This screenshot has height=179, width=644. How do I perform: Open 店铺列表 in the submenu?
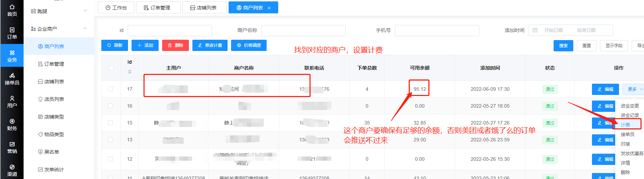click(x=59, y=82)
